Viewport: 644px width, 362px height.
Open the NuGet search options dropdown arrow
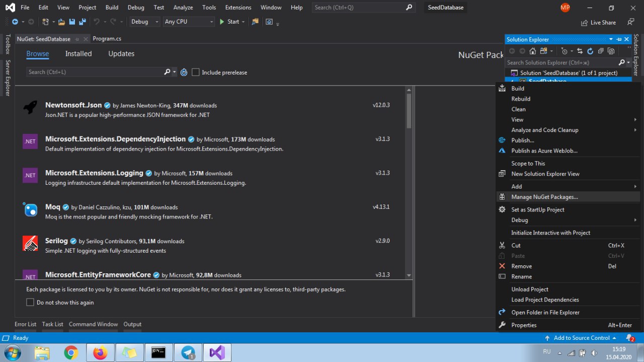click(x=175, y=72)
